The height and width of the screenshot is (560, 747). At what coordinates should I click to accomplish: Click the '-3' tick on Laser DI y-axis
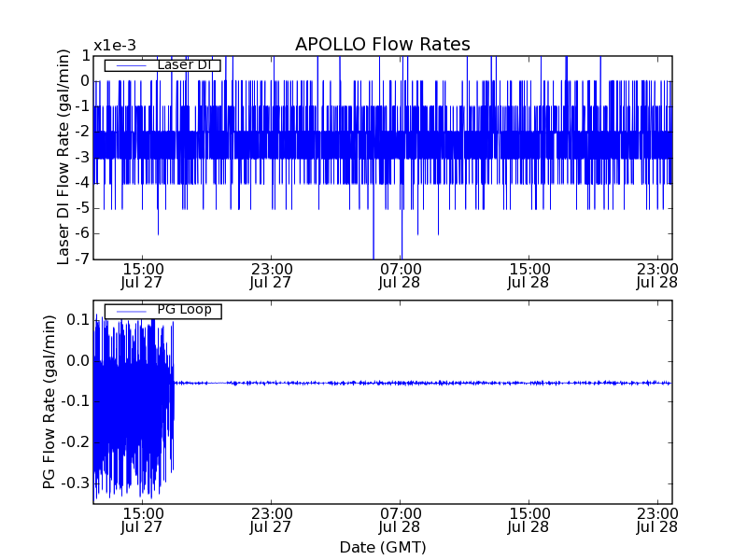[x=82, y=158]
